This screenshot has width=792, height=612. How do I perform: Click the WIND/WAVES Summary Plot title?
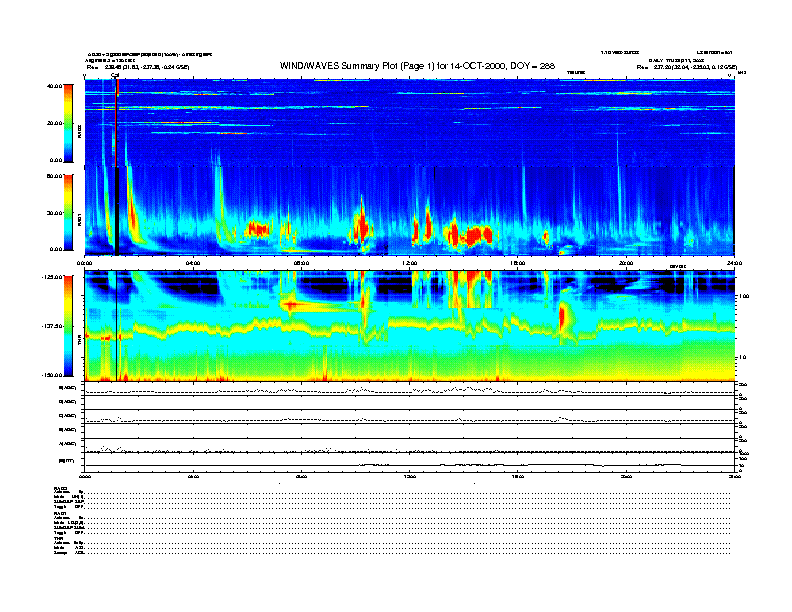point(417,66)
